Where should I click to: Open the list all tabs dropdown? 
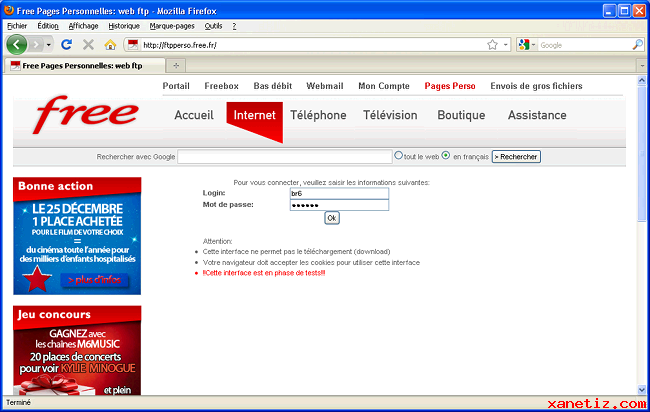642,65
